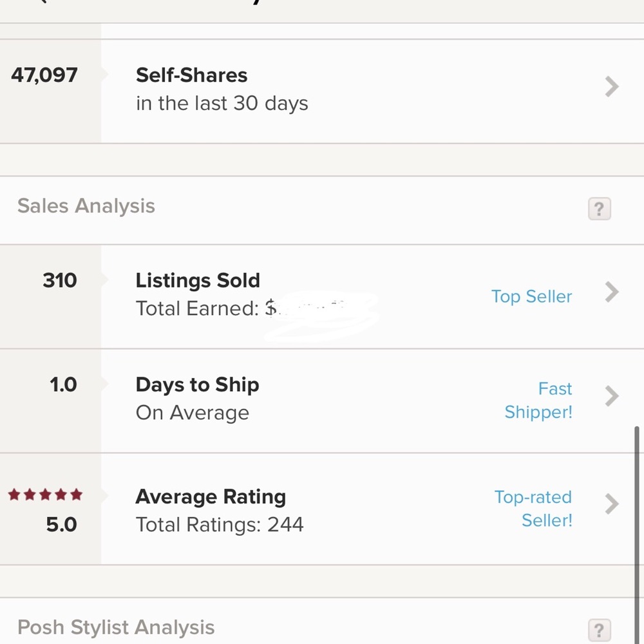644x644 pixels.
Task: Tap the Top-rated Seller! link
Action: click(534, 508)
